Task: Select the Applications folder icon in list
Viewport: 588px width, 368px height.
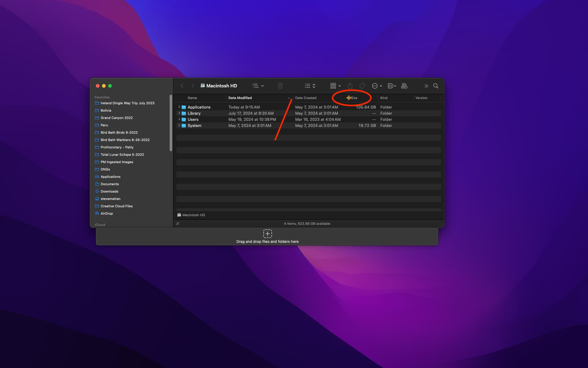Action: (184, 107)
